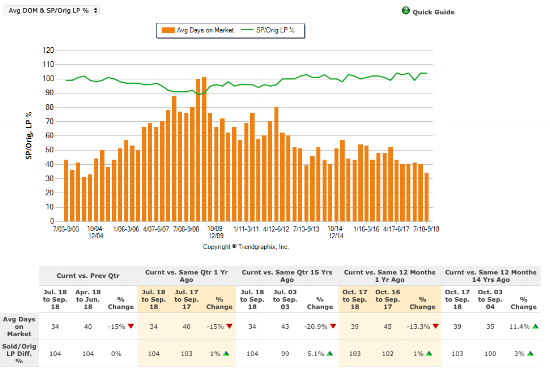This screenshot has width=550, height=368.
Task: Click red down arrow in Curnt vs. Prev Qtr
Action: [131, 326]
